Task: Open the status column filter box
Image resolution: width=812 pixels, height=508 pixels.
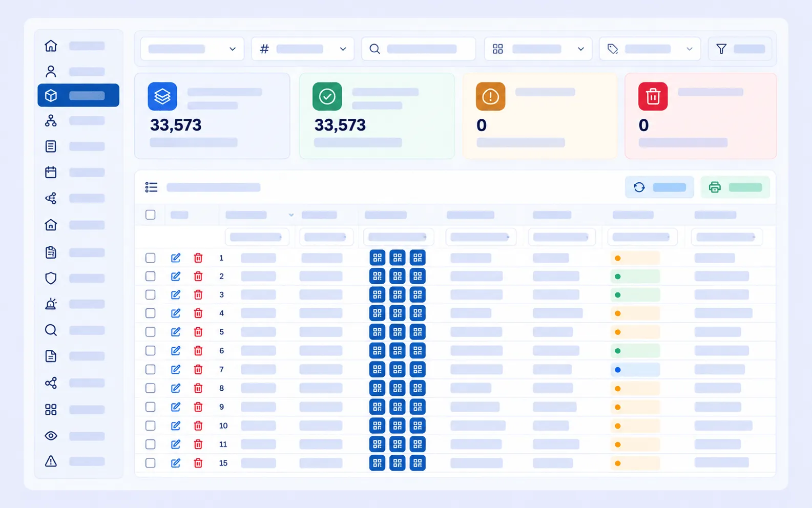Action: [x=642, y=237]
